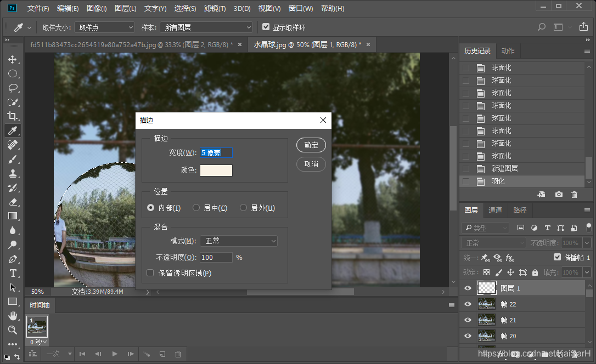Select the Rectangle shape tool
Image resolution: width=596 pixels, height=364 pixels.
pos(13,302)
